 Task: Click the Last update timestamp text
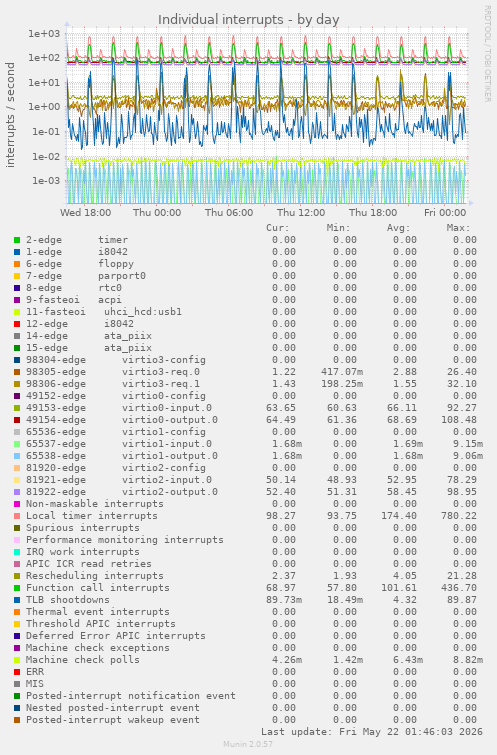[372, 732]
